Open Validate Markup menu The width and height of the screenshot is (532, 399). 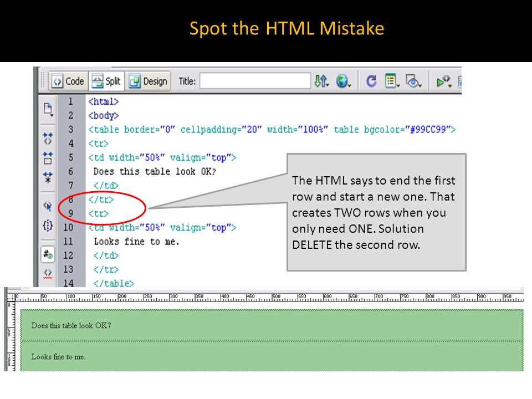(444, 81)
